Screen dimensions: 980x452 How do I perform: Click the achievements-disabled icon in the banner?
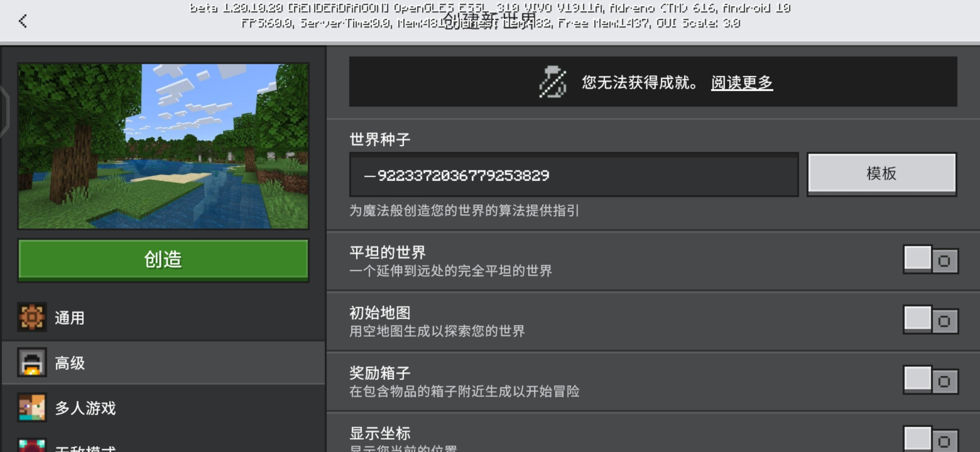coord(553,82)
